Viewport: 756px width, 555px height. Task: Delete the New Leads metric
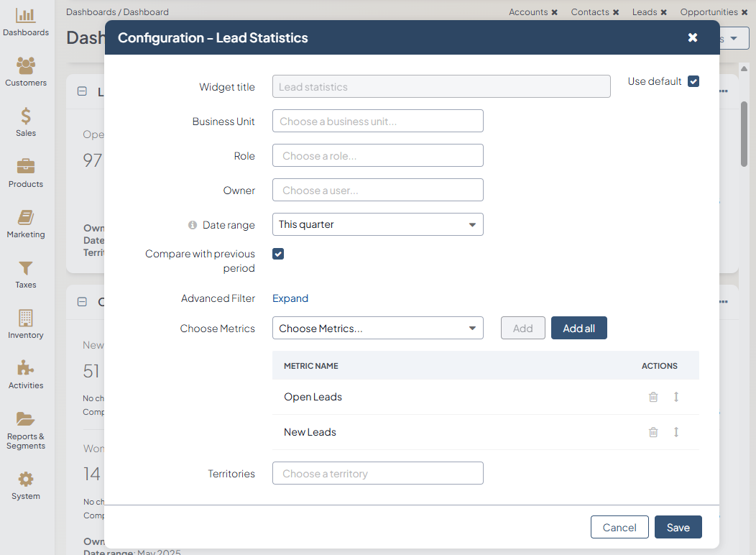pos(653,432)
